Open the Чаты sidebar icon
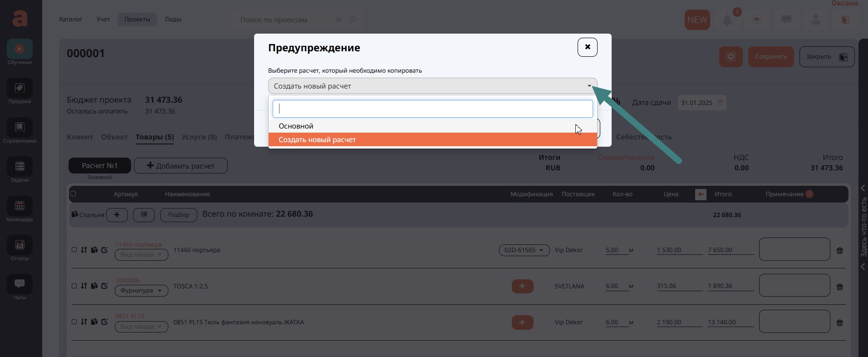Image resolution: width=868 pixels, height=357 pixels. (x=20, y=285)
